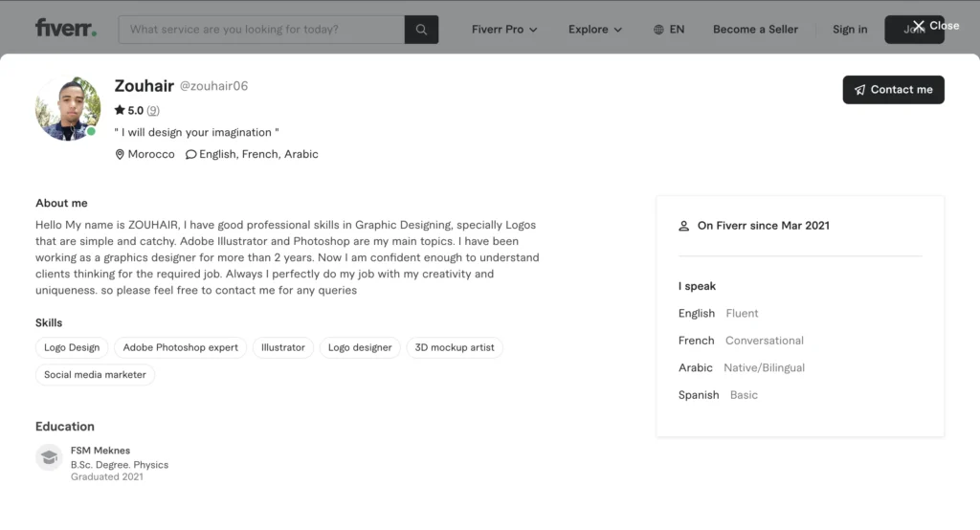
Task: Click the Spanish Basic language row
Action: (718, 395)
